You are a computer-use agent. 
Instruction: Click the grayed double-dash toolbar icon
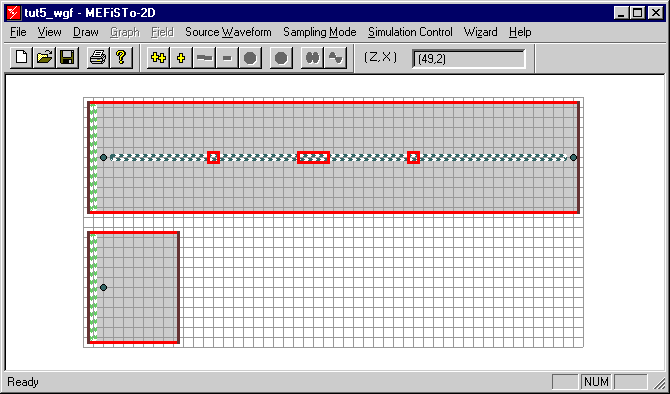pyautogui.click(x=204, y=58)
